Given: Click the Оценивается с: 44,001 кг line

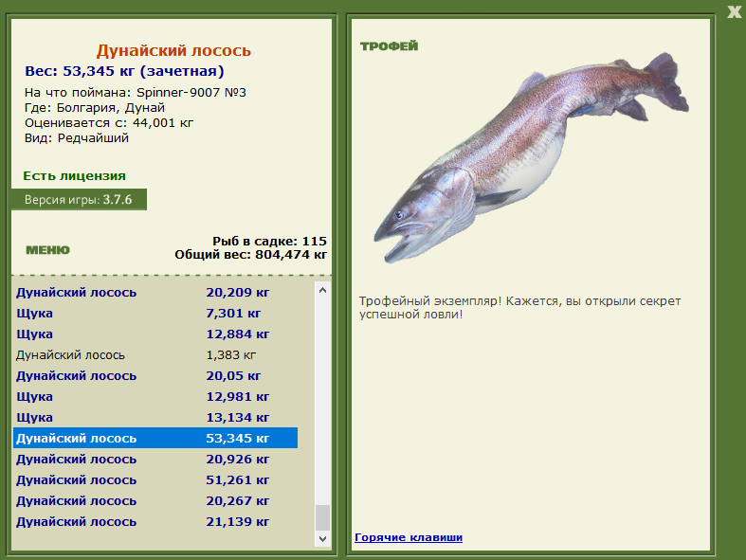Looking at the screenshot, I should (x=109, y=123).
